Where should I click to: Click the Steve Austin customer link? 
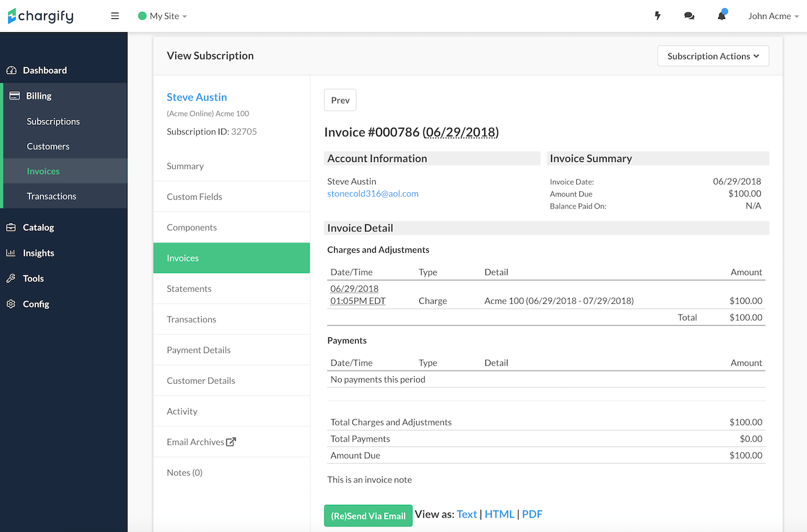[197, 97]
